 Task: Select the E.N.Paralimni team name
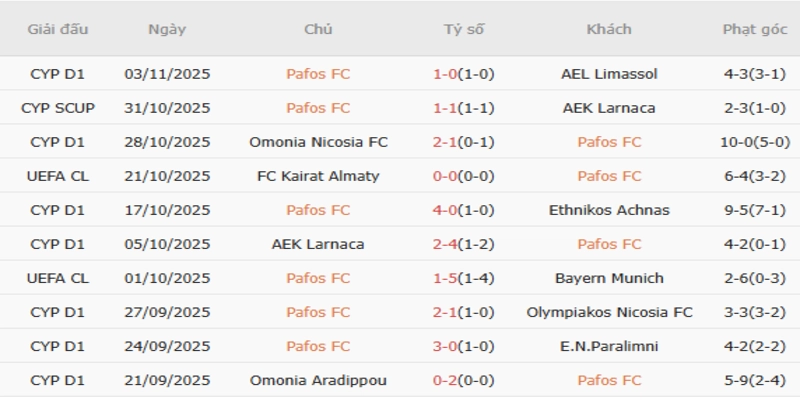point(609,346)
